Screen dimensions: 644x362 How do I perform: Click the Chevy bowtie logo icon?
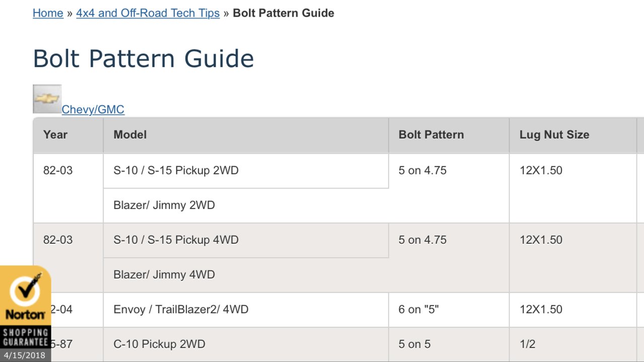tap(47, 99)
